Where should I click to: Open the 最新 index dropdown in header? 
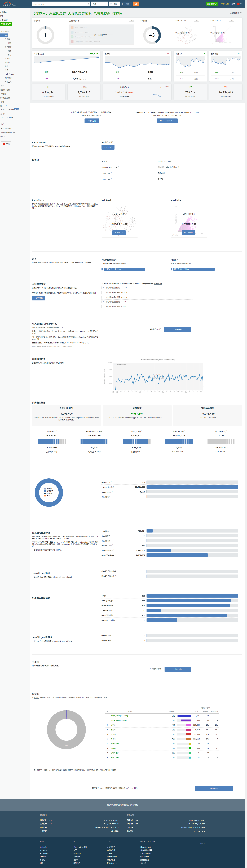[115, 4]
